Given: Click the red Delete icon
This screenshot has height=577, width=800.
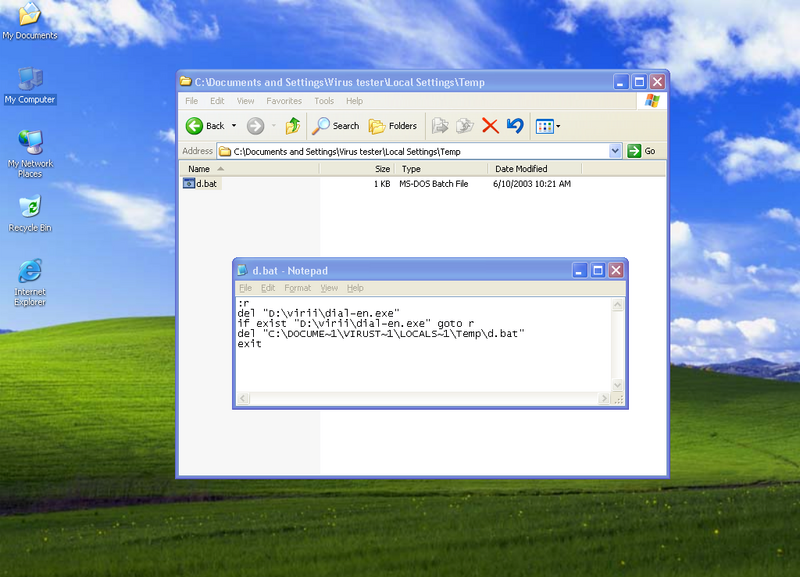Looking at the screenshot, I should coord(490,126).
